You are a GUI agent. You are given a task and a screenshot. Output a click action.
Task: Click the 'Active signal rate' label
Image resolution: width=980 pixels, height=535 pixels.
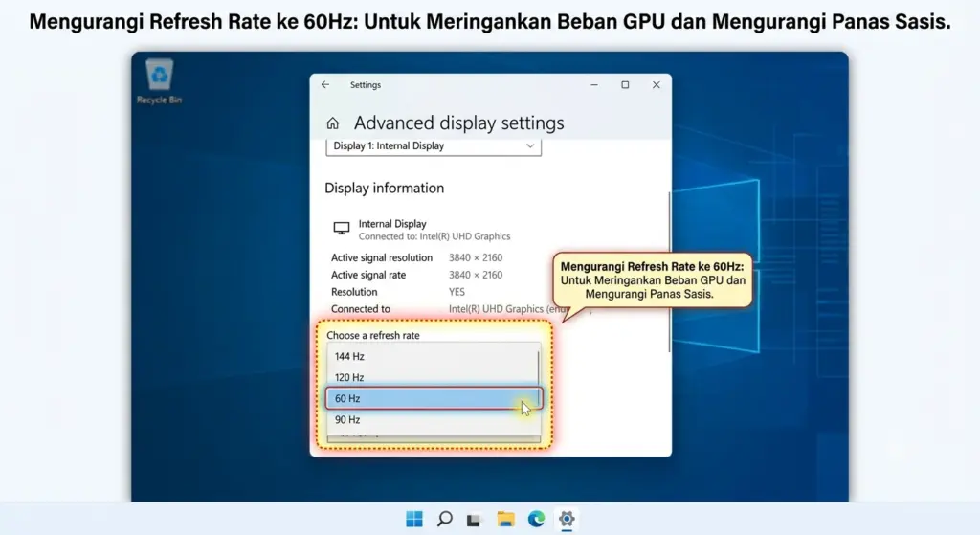click(368, 275)
